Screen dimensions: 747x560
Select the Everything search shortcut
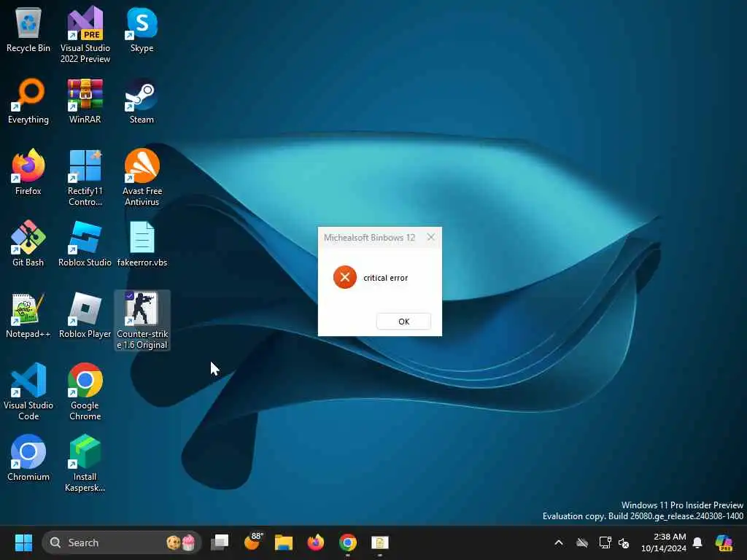click(x=28, y=101)
